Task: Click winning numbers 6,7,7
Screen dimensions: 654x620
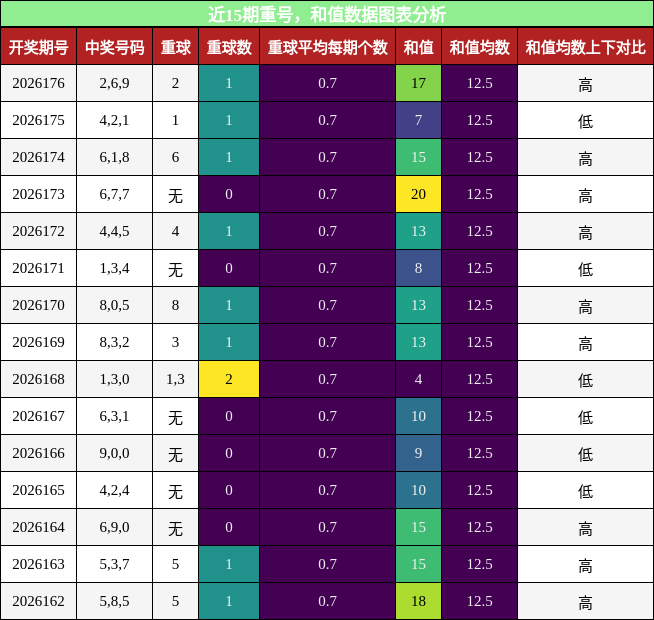Action: [x=114, y=194]
